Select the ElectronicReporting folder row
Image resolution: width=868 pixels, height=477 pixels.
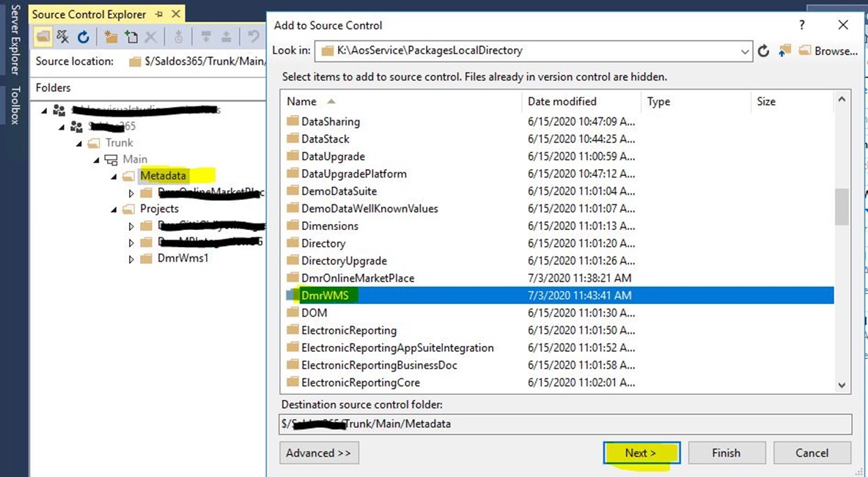(x=559, y=330)
